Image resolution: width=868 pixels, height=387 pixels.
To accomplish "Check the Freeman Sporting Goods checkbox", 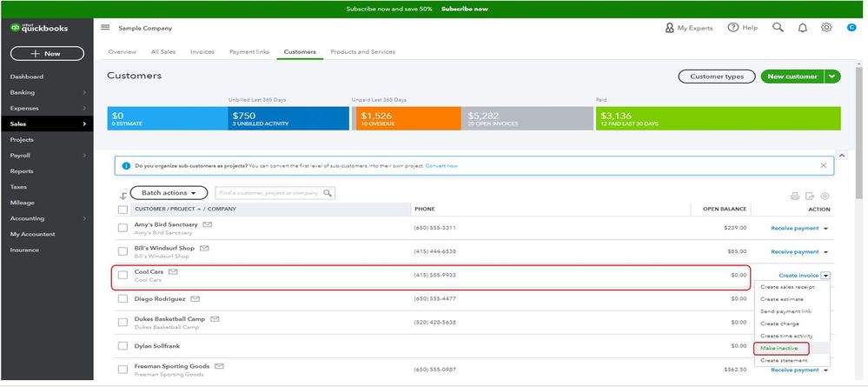I will 123,370.
